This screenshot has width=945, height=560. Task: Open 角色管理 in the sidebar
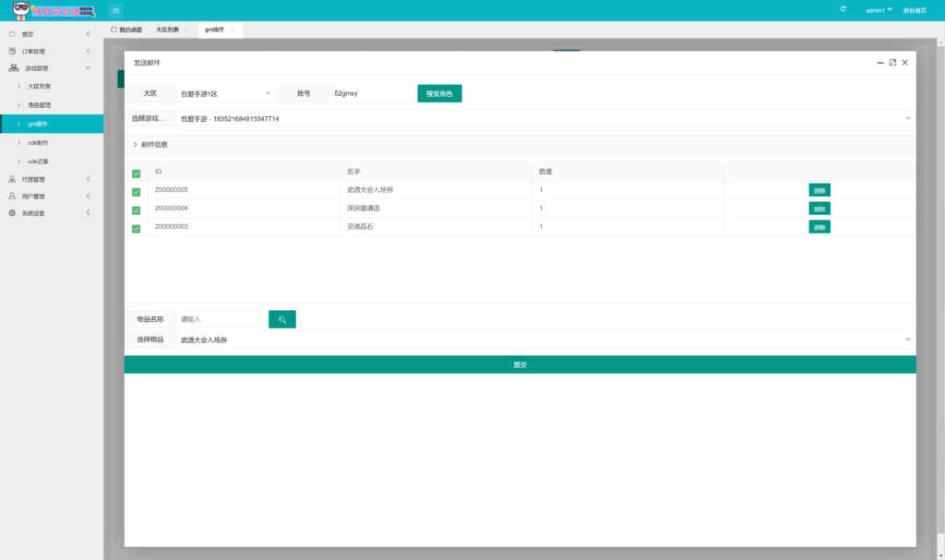[40, 105]
